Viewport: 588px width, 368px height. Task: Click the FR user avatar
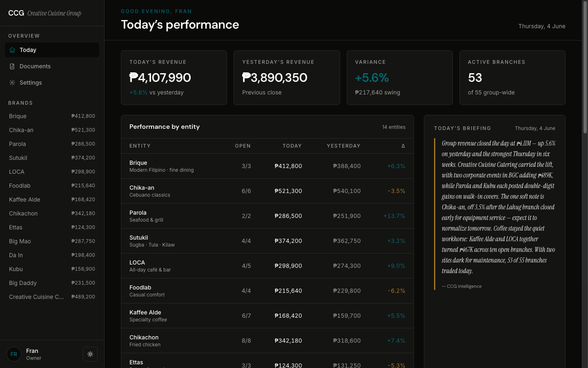[14, 354]
